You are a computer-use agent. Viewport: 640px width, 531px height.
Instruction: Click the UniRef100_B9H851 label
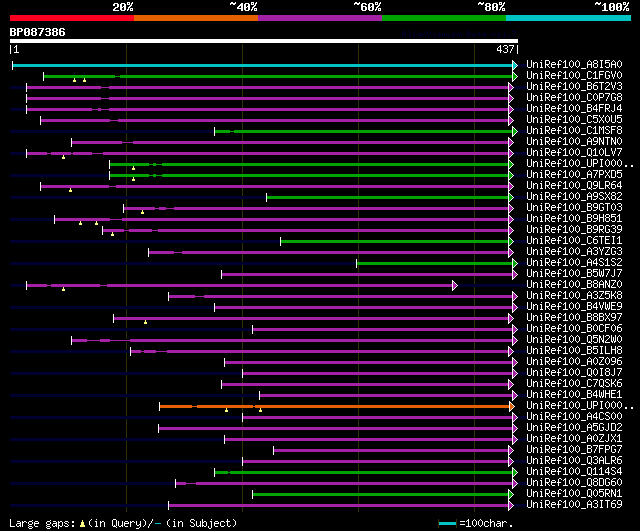[x=574, y=219]
